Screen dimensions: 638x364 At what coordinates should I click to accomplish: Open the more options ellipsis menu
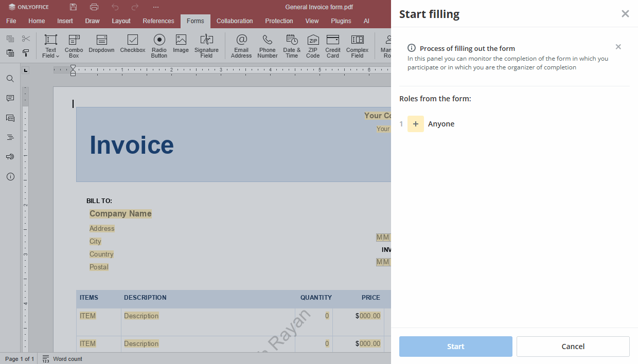click(156, 7)
